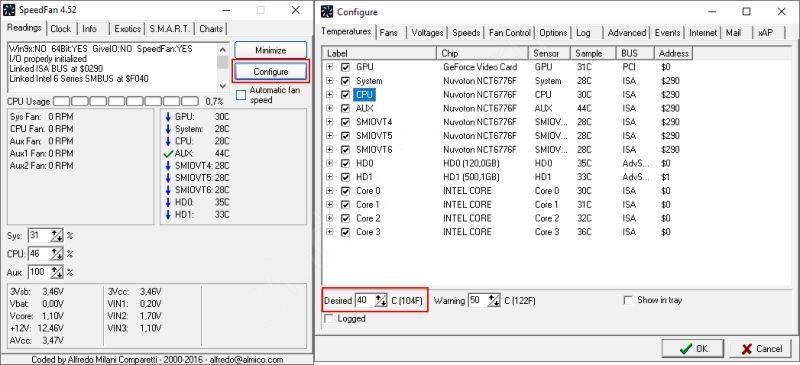Adjust the CPU fan speed stepper
The height and width of the screenshot is (365, 800).
[x=57, y=254]
